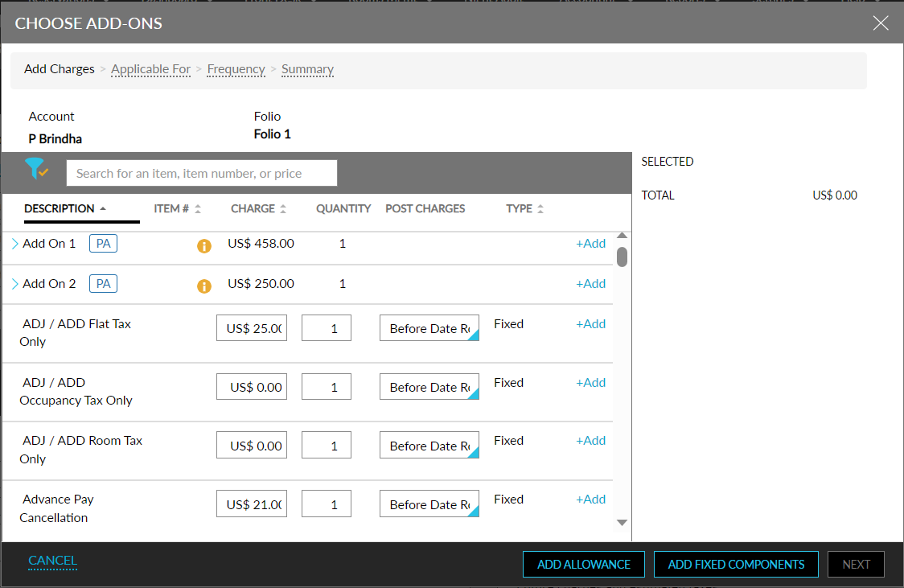Image resolution: width=904 pixels, height=588 pixels.
Task: Click +Add next to Advance Pay Cancellation
Action: click(x=591, y=499)
